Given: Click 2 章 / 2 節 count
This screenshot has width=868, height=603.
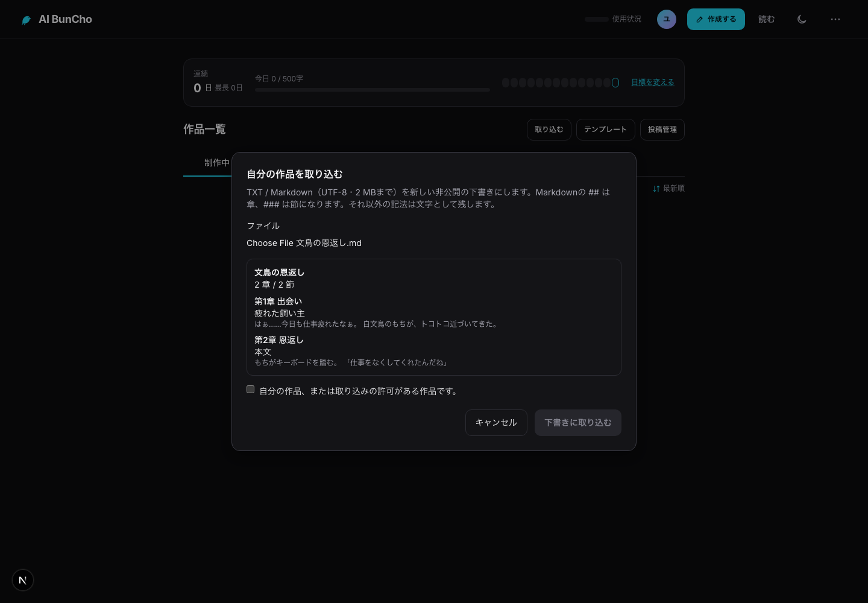Looking at the screenshot, I should (274, 285).
